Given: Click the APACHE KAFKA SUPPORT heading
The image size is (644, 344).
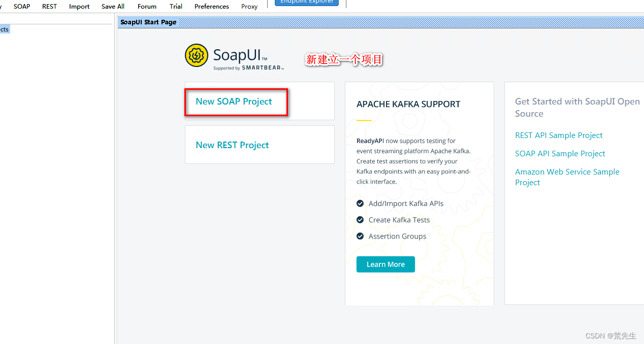Looking at the screenshot, I should click(x=408, y=104).
